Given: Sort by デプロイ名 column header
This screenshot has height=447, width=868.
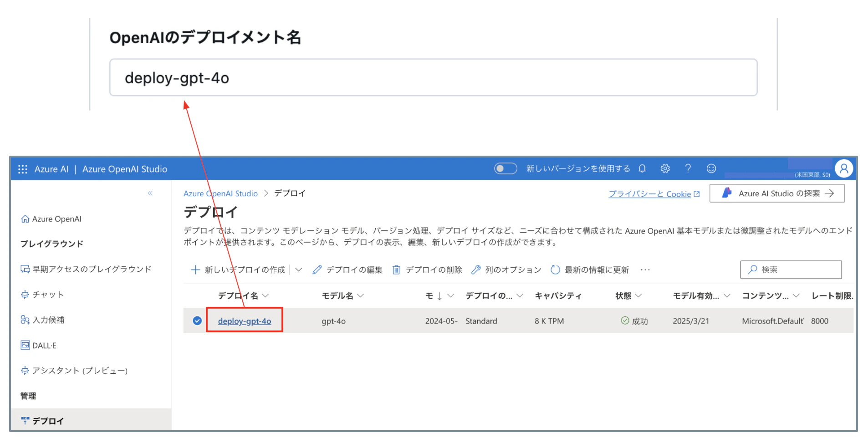Looking at the screenshot, I should point(243,296).
